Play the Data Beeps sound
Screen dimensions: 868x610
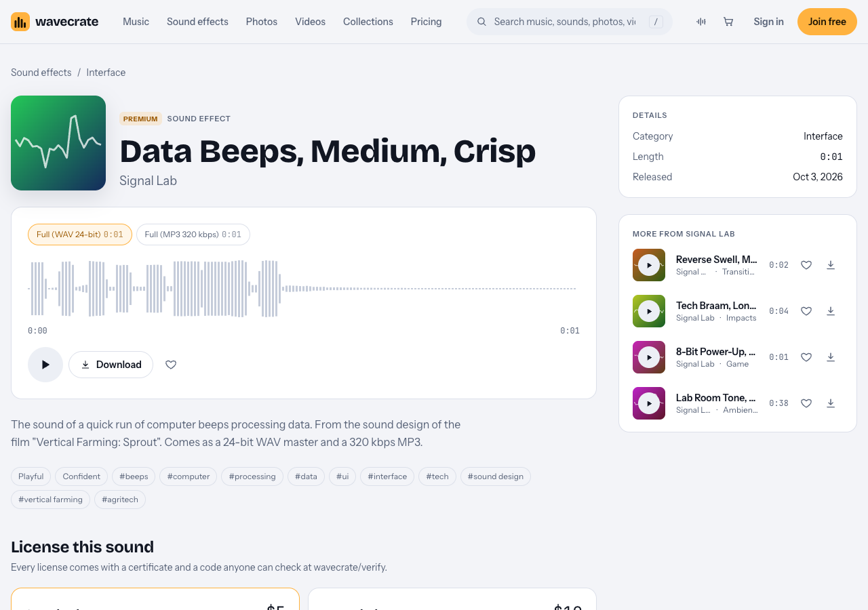click(x=45, y=365)
